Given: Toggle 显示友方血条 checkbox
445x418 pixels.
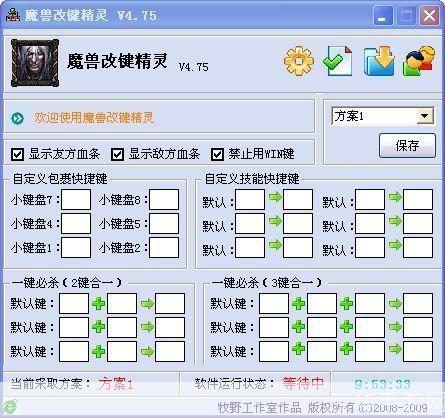Looking at the screenshot, I should (x=17, y=154).
